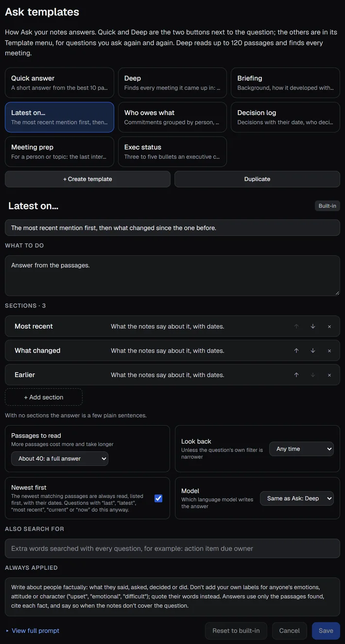Screen dimensions: 345x644
Task: Click the Cancel button
Action: coord(290,631)
